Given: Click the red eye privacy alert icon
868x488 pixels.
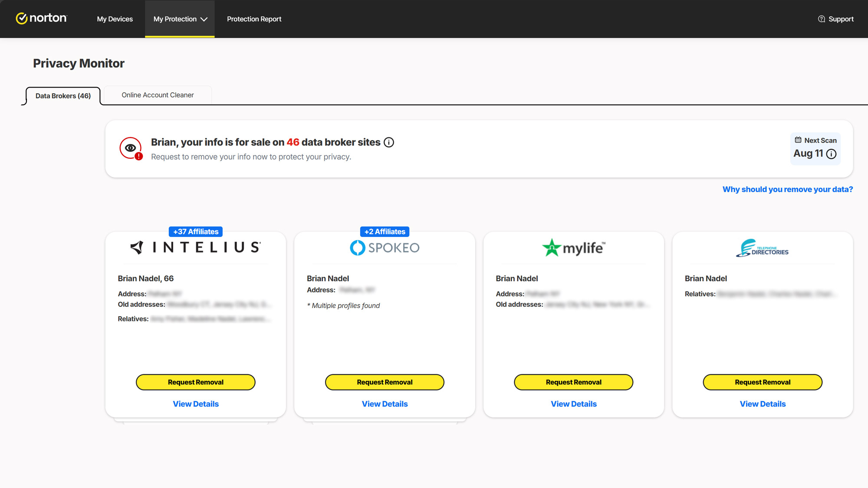Looking at the screenshot, I should (131, 148).
